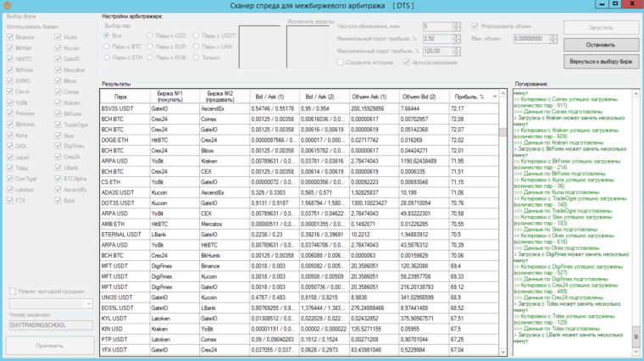The image size is (644, 361).
Task: Increase the Максимальный порог прибыли value
Action: pyautogui.click(x=456, y=49)
